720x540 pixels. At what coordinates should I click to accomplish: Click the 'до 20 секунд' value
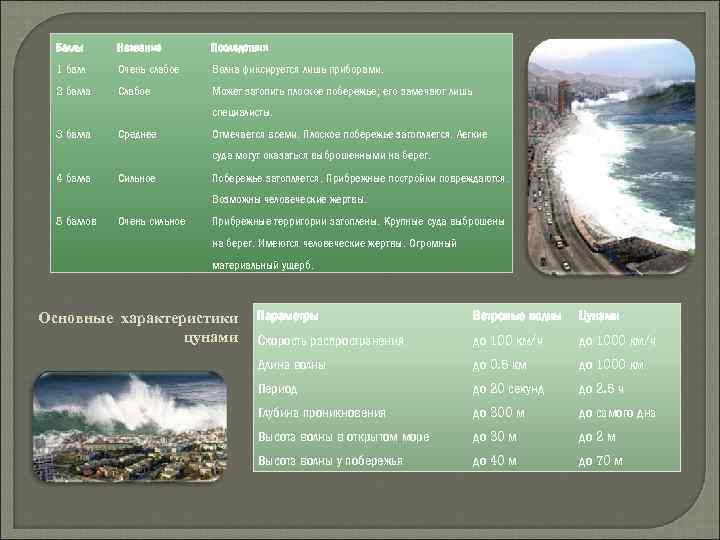tap(508, 389)
